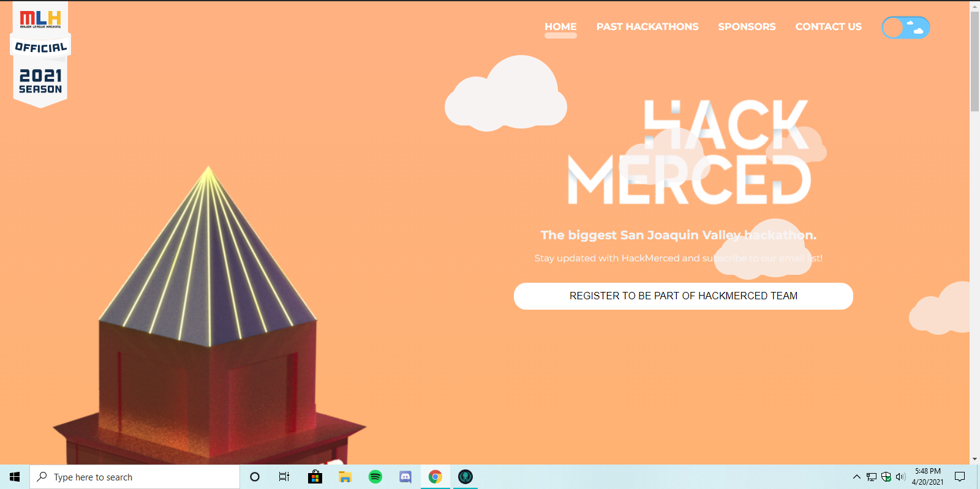The width and height of the screenshot is (980, 489).
Task: Go to the HOME nav item
Action: point(560,27)
